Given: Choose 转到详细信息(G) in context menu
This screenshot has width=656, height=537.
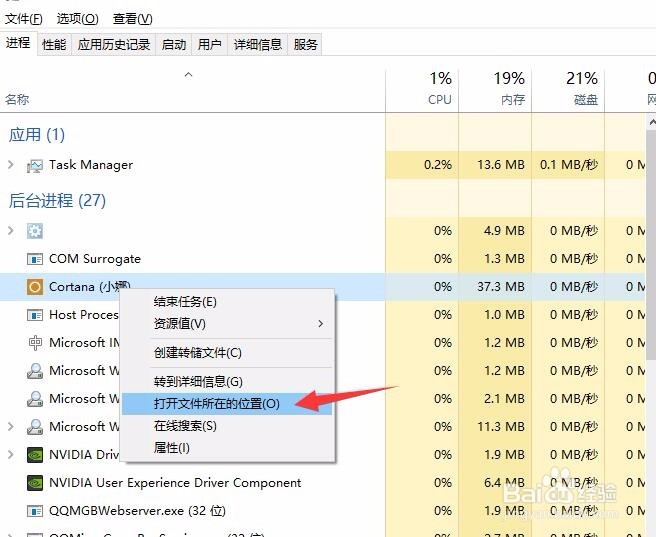Looking at the screenshot, I should pos(228,382).
